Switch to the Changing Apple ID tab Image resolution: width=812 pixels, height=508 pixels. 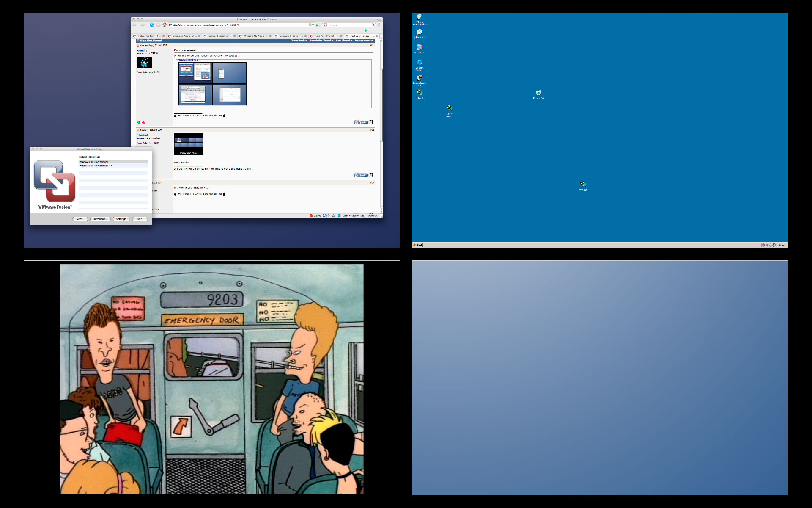point(185,36)
